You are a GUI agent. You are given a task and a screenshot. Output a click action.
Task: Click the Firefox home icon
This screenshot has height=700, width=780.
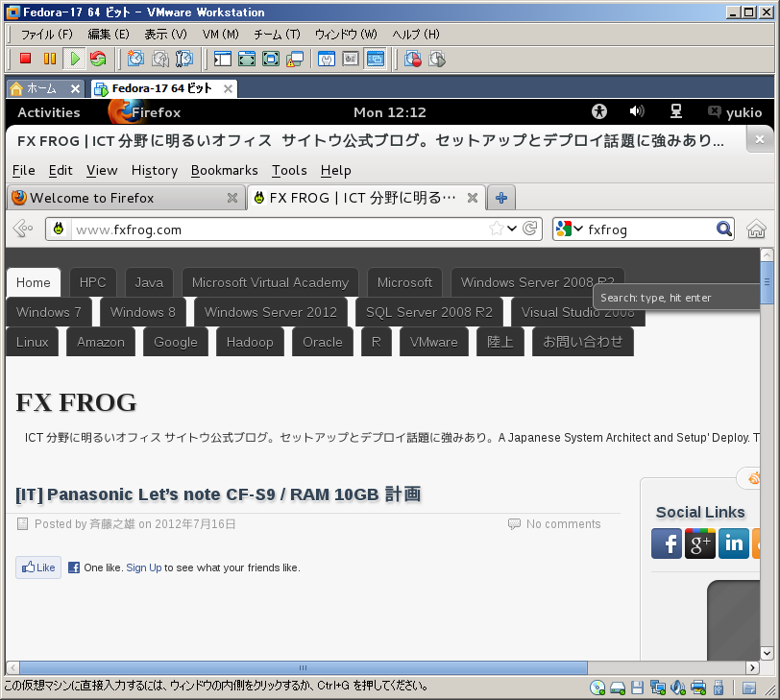(x=756, y=229)
